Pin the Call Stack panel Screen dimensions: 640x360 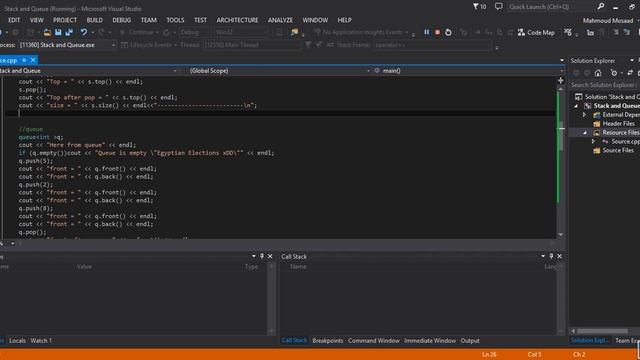click(x=551, y=256)
